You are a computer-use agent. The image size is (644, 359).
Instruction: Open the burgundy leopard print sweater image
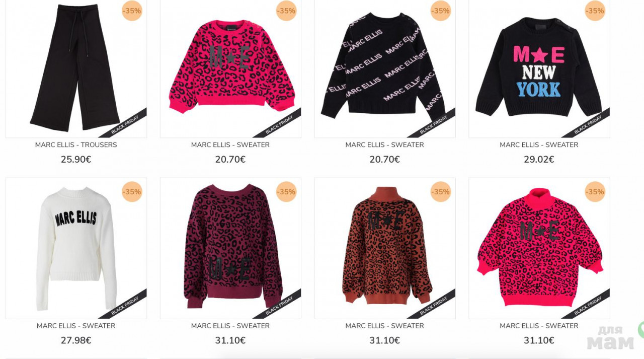pyautogui.click(x=230, y=248)
